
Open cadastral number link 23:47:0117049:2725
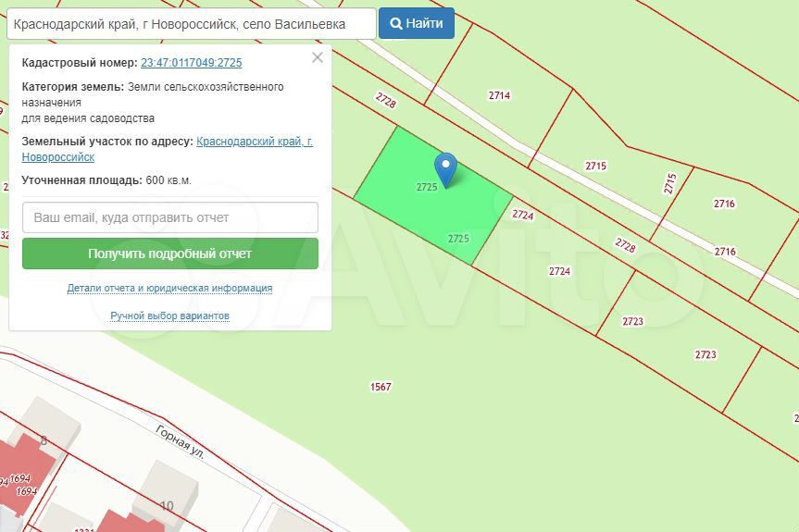tap(191, 63)
